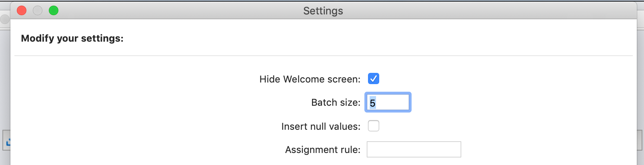The height and width of the screenshot is (165, 644).
Task: Click the empty area left of Batch size label
Action: (x=160, y=103)
